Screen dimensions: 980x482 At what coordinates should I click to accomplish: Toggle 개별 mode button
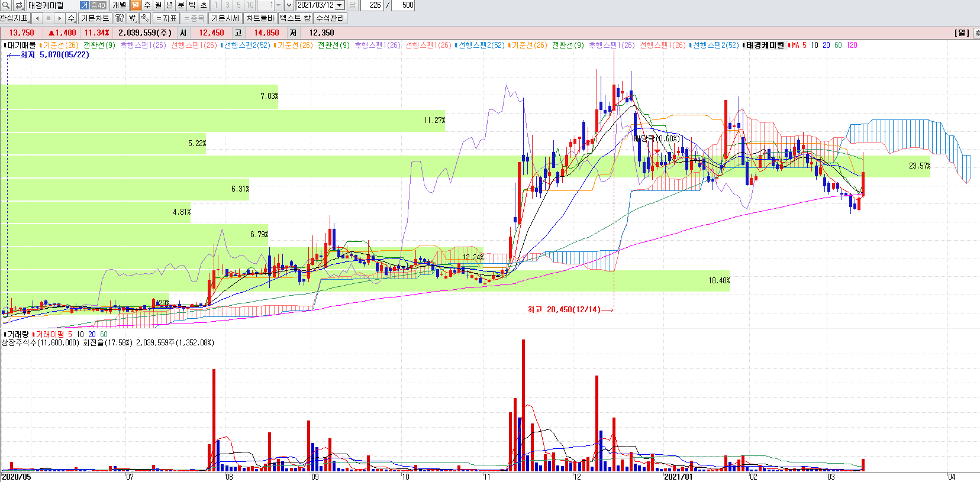click(119, 5)
